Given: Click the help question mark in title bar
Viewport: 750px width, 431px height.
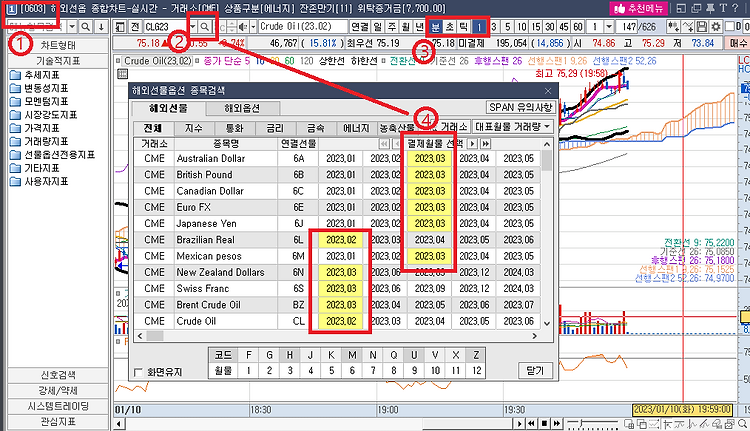Looking at the screenshot, I should (x=735, y=8).
